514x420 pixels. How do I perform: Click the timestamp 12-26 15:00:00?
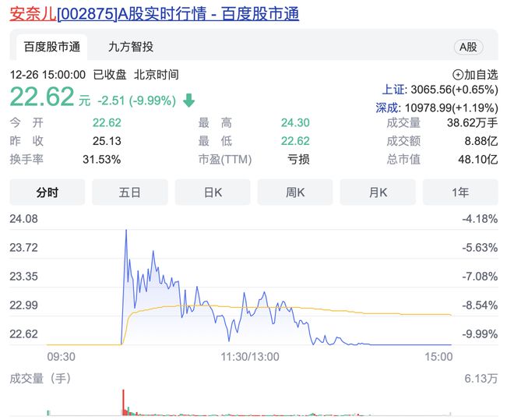[x=48, y=75]
